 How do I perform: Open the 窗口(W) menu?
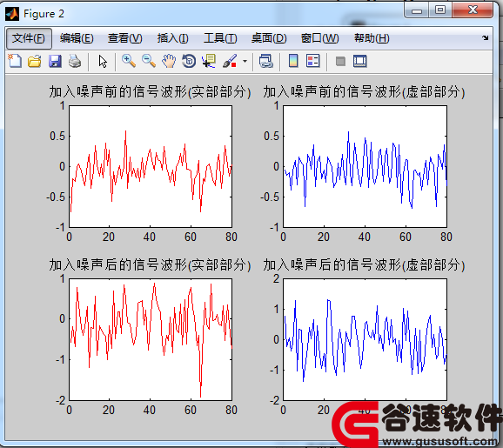(320, 38)
